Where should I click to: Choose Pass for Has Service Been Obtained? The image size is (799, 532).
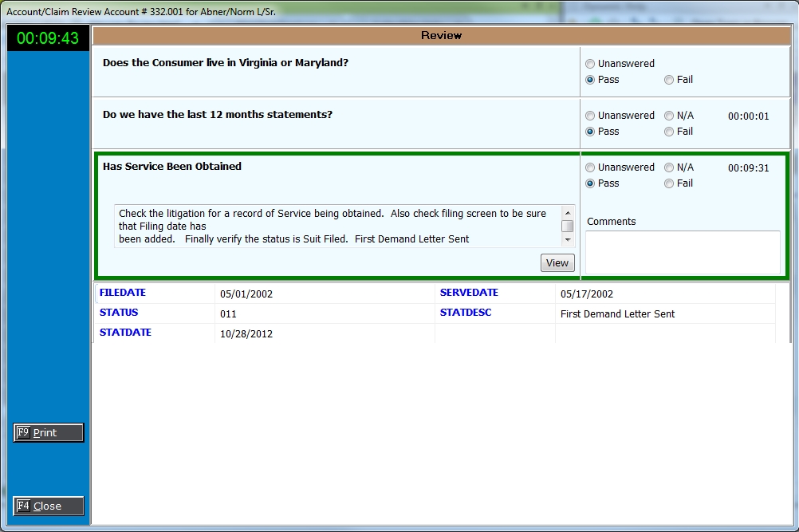coord(590,183)
